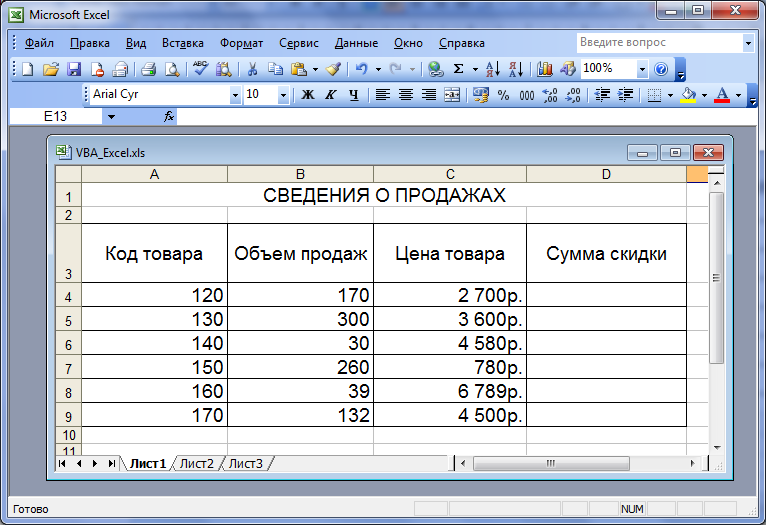The height and width of the screenshot is (525, 766).
Task: Go to the first sheet tab arrow
Action: pyautogui.click(x=62, y=463)
